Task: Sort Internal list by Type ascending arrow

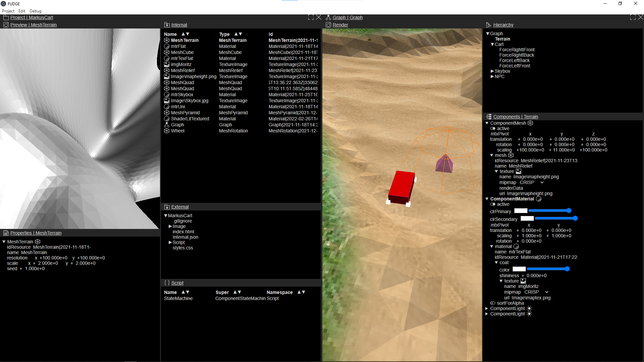Action: click(236, 34)
